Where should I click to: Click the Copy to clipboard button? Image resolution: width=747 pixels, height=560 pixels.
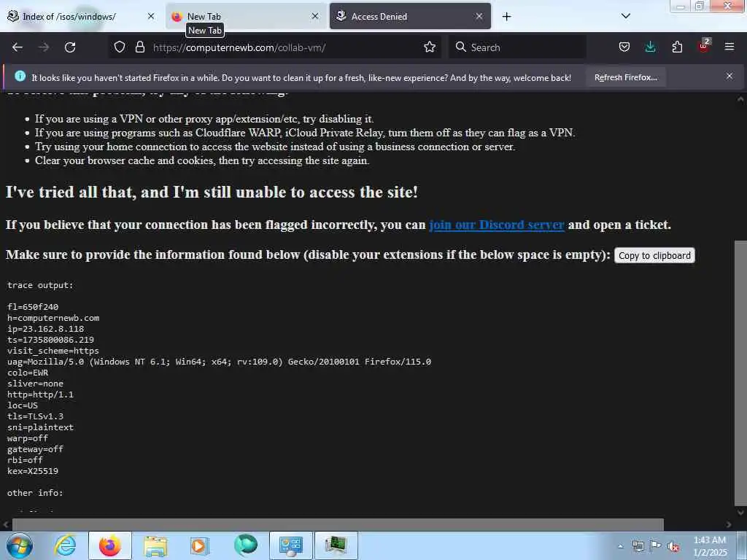click(654, 256)
